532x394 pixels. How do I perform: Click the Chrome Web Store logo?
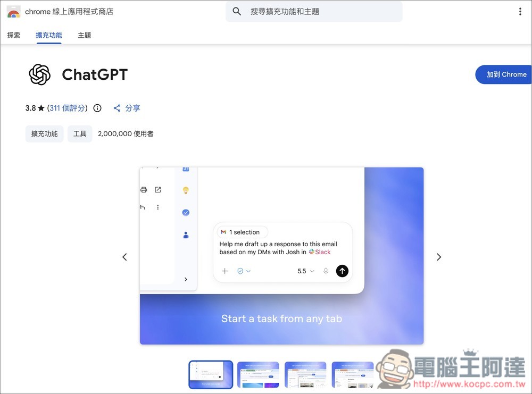[14, 12]
